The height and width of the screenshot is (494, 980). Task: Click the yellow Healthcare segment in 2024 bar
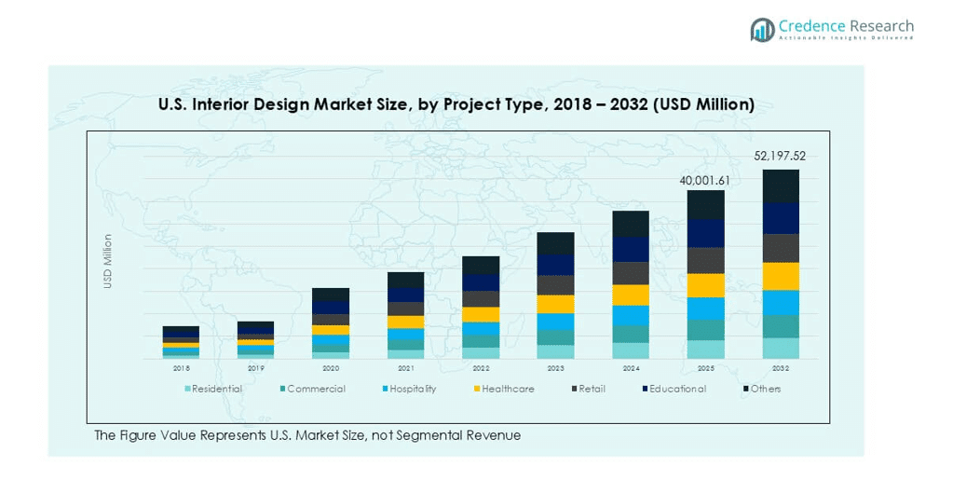tap(631, 295)
